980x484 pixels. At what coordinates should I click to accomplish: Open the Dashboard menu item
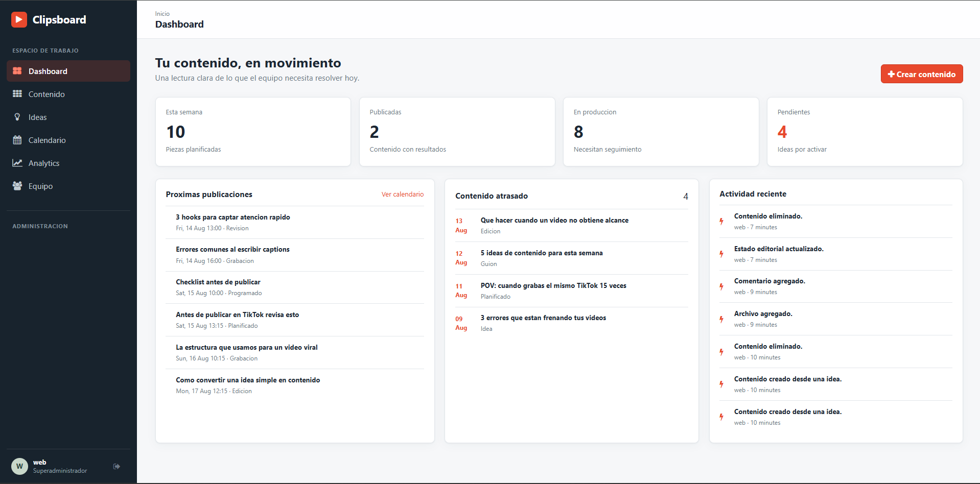coord(68,71)
